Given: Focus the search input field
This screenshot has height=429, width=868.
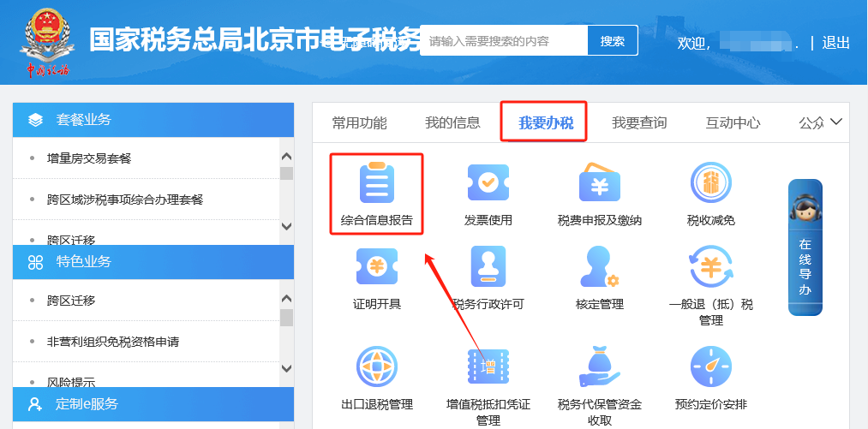Looking at the screenshot, I should point(504,41).
